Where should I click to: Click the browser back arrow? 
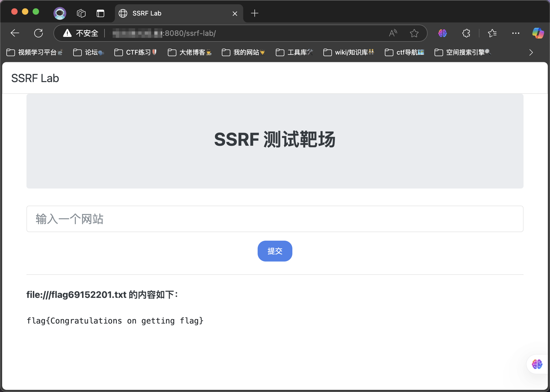15,33
